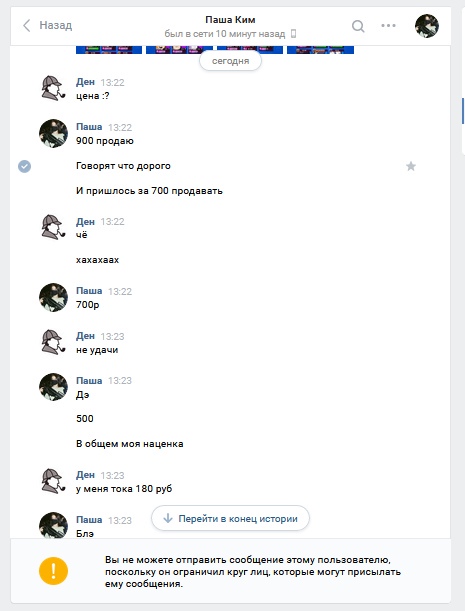Open Ден's detective avatar next to 'цена :?'
465x611 pixels.
53,88
